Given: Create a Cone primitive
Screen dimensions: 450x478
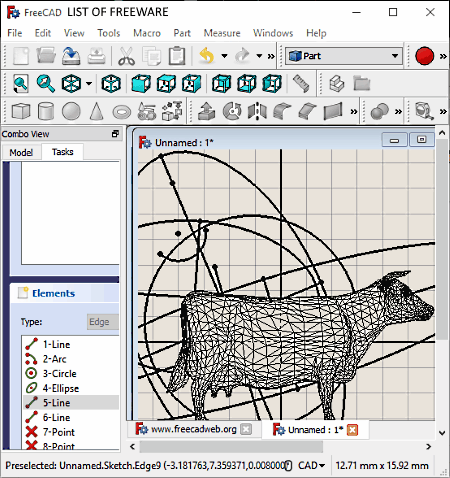Looking at the screenshot, I should click(x=96, y=111).
